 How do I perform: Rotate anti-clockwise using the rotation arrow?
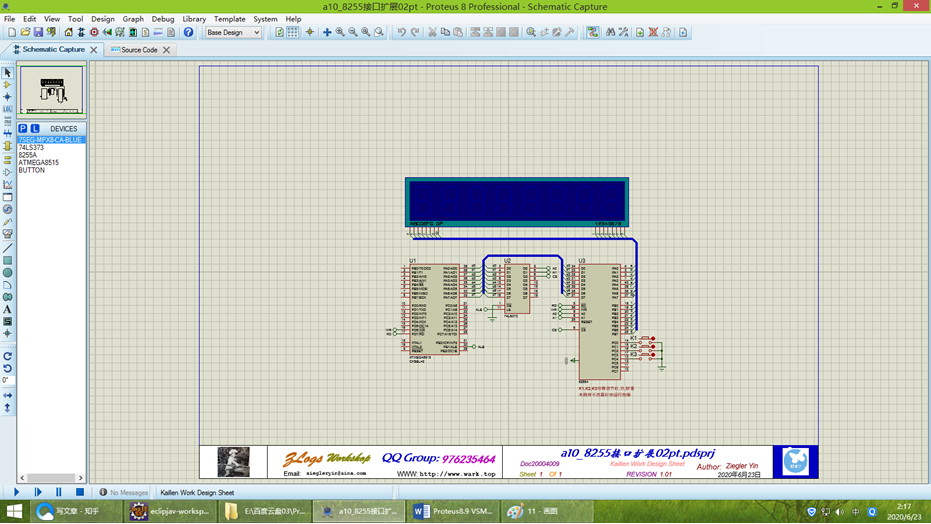[x=7, y=369]
